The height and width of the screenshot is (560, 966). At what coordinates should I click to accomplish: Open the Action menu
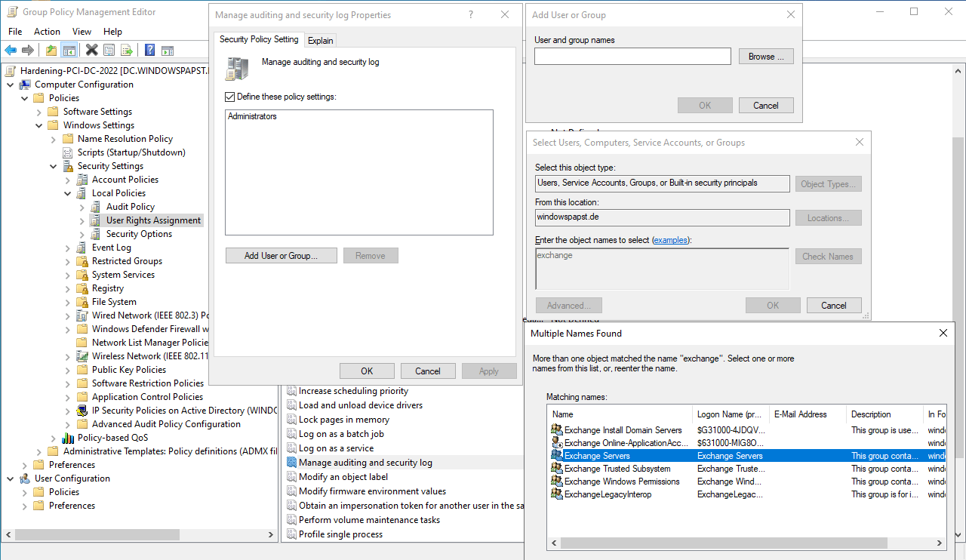(47, 32)
